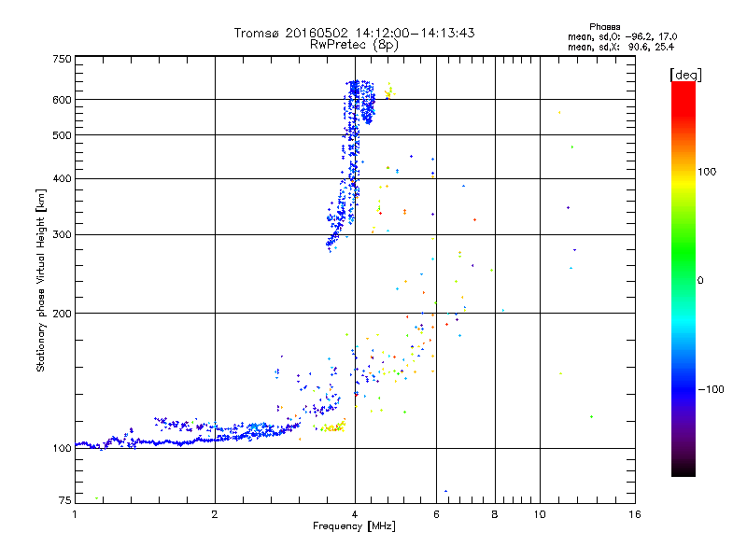Click y-axis tick label '200'
Viewport: 747px width, 560px height.
[62, 314]
